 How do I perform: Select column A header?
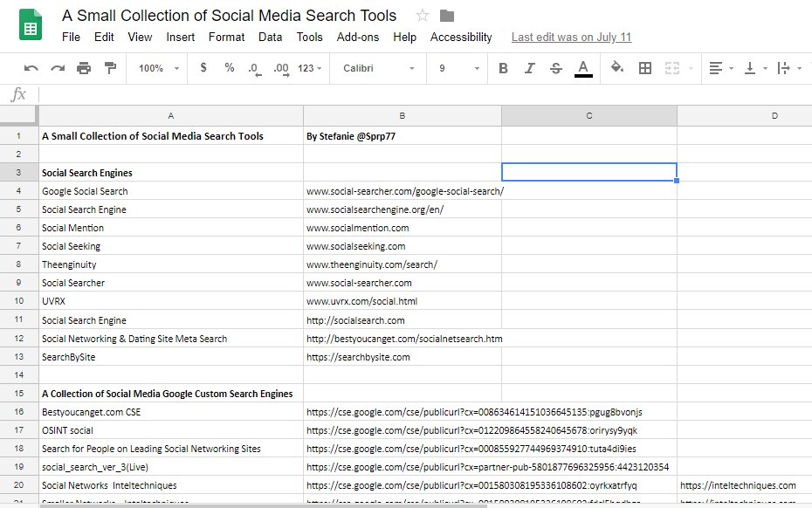171,115
